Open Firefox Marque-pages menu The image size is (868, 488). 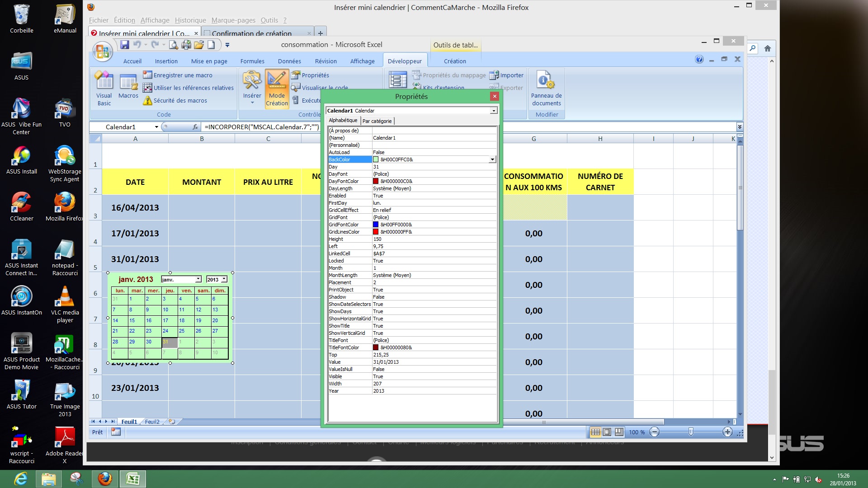point(233,20)
